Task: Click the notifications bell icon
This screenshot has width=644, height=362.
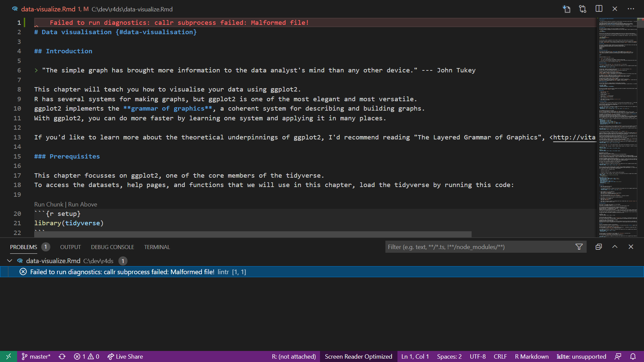Action: (x=633, y=356)
